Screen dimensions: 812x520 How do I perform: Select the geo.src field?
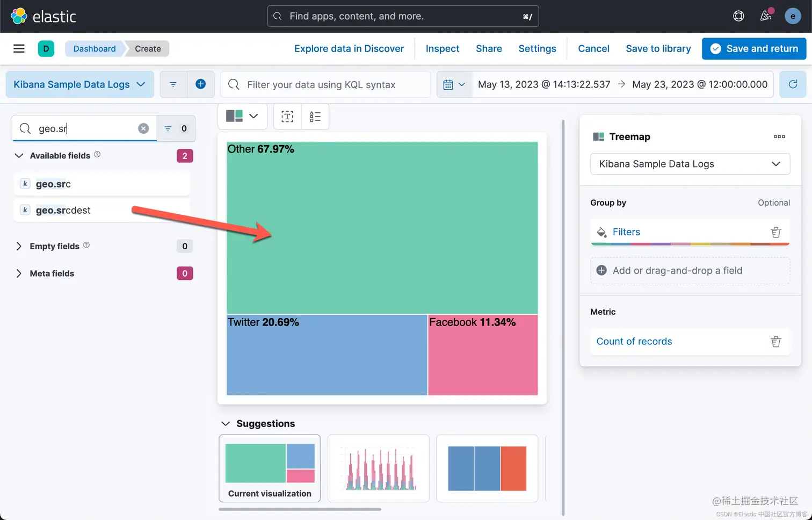[102, 184]
